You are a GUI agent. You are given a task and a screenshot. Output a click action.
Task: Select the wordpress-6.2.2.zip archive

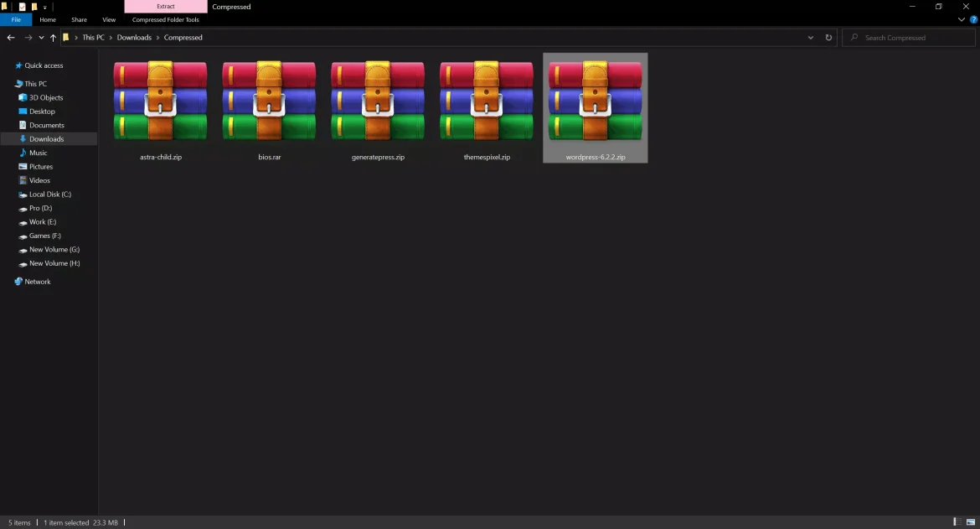point(595,101)
